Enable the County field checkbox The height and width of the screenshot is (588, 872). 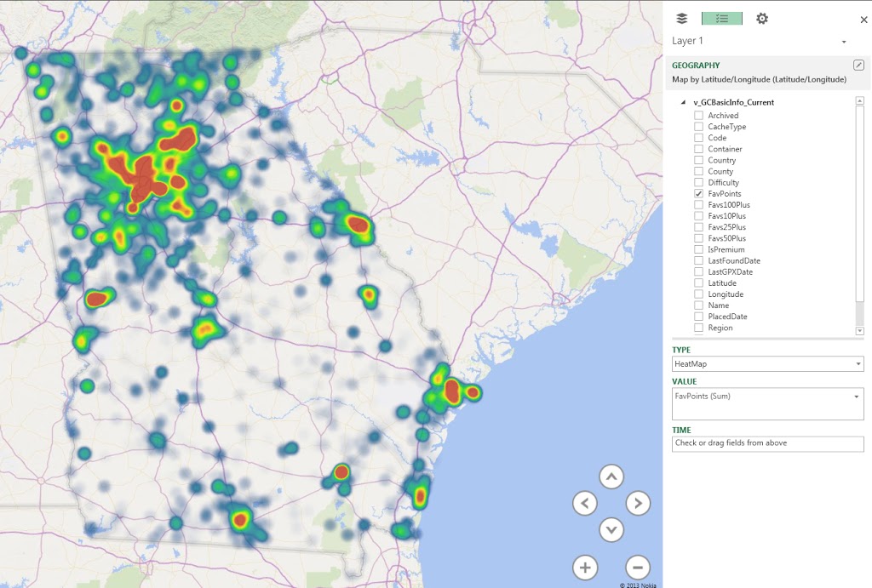pos(698,172)
